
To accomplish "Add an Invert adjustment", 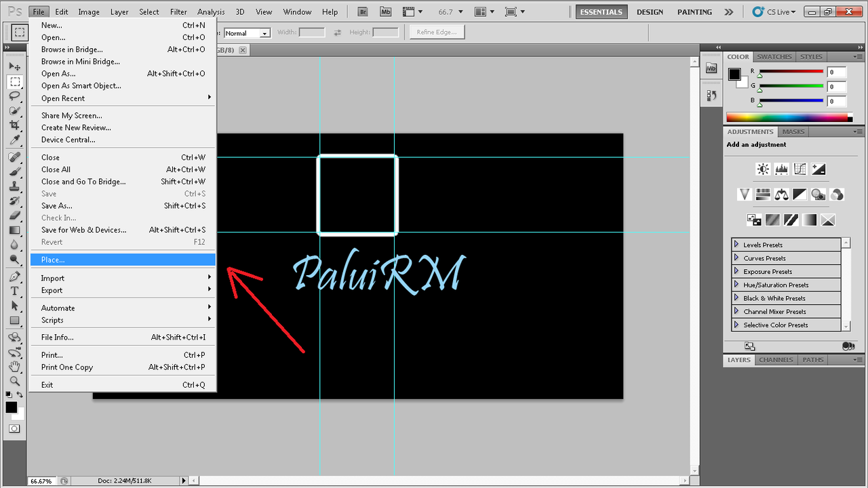I will pyautogui.click(x=772, y=220).
